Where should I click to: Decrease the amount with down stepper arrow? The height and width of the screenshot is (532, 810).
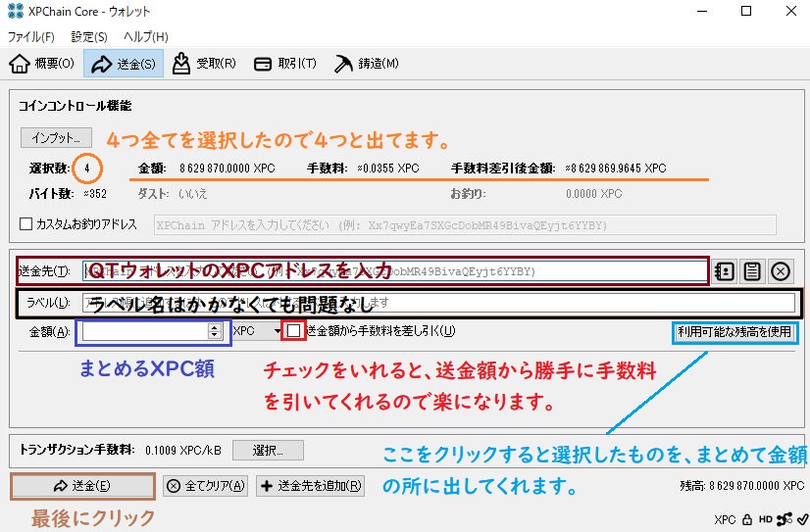(x=215, y=335)
